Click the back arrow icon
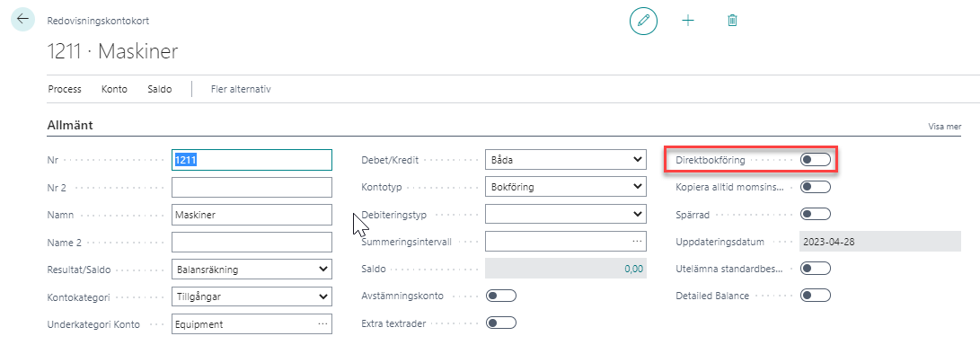The height and width of the screenshot is (345, 980). pos(22,20)
